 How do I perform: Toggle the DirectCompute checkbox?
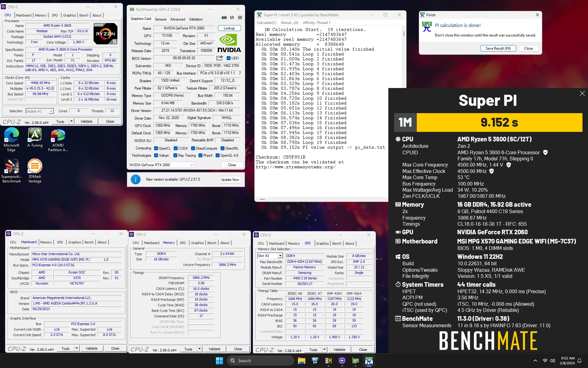[193, 148]
